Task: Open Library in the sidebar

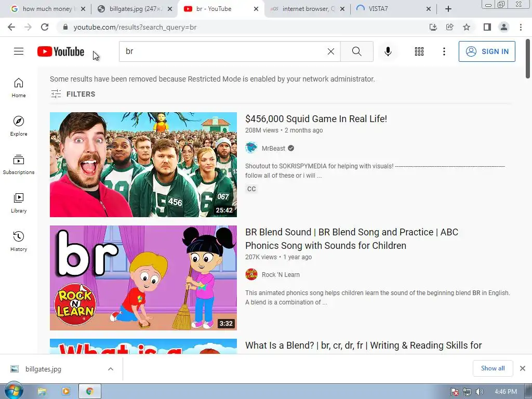Action: [x=19, y=203]
